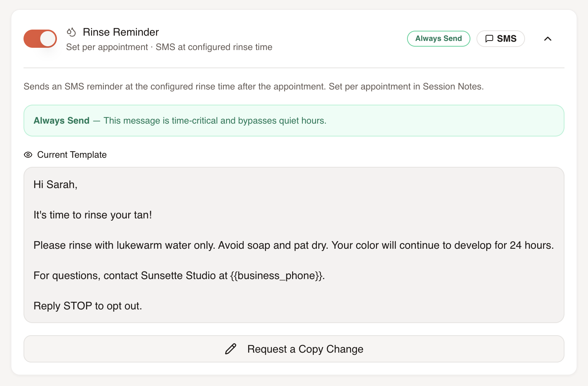Click 'It's time to rinse your tan!' text

(93, 215)
